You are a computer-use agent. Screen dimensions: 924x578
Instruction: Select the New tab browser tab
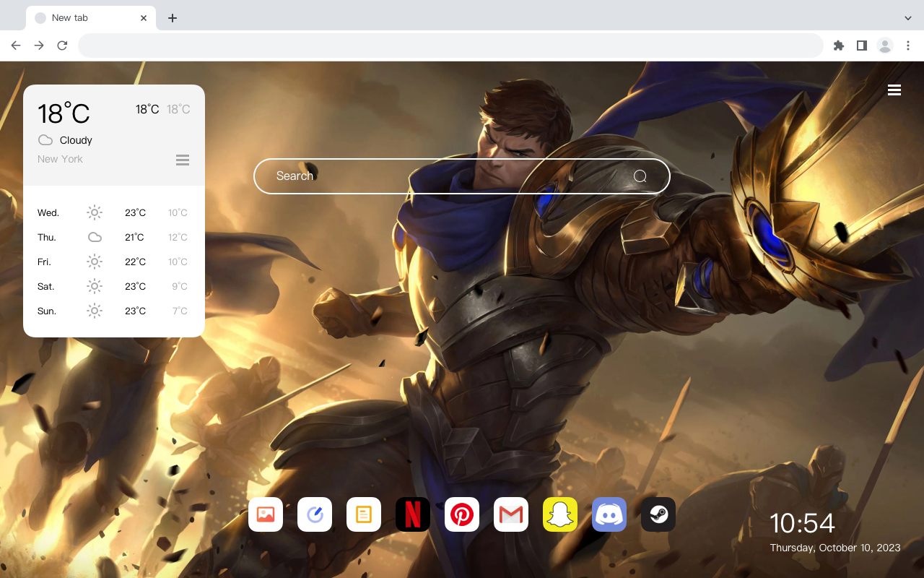[x=91, y=18]
